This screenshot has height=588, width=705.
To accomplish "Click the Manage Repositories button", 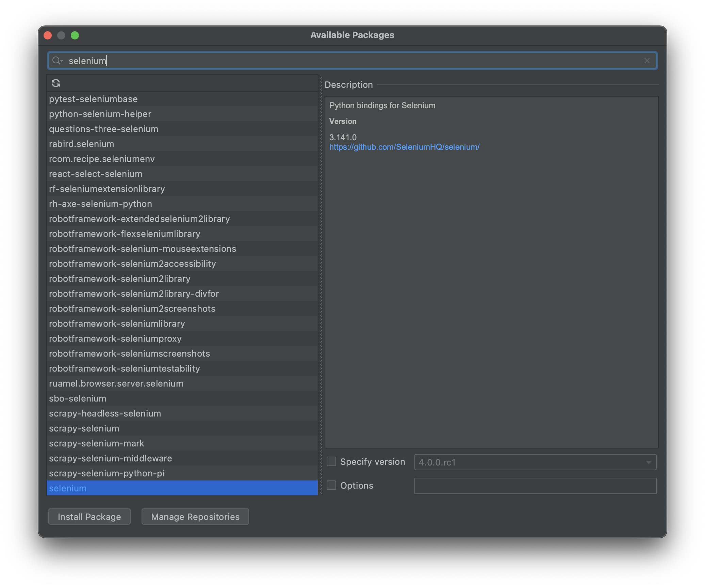I will click(195, 517).
